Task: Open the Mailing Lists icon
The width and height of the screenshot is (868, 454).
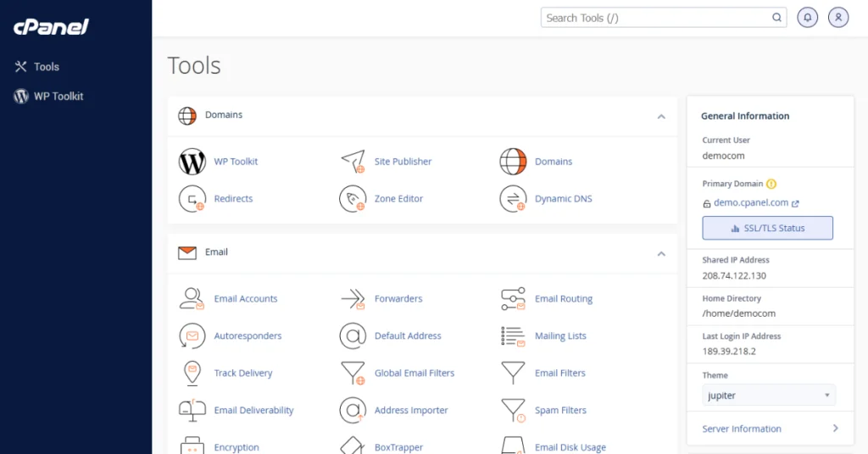Action: tap(513, 335)
